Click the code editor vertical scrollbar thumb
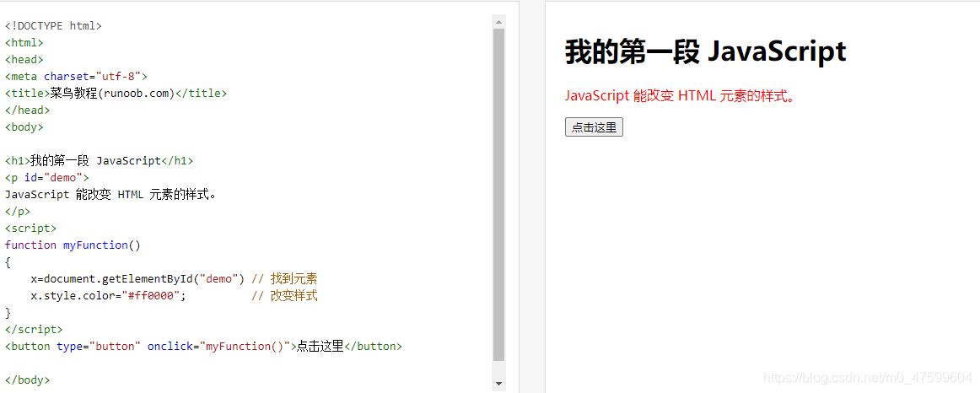This screenshot has width=980, height=393. coord(498,195)
